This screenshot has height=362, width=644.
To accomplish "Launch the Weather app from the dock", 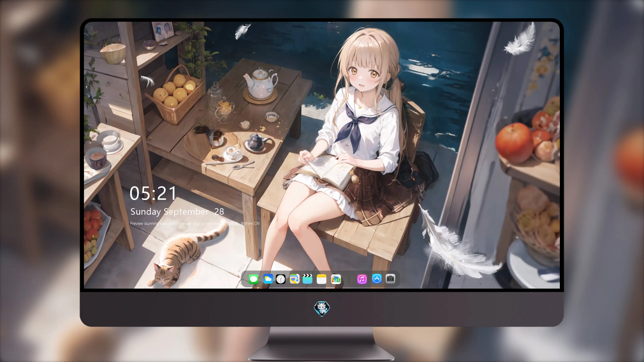I will [x=268, y=279].
